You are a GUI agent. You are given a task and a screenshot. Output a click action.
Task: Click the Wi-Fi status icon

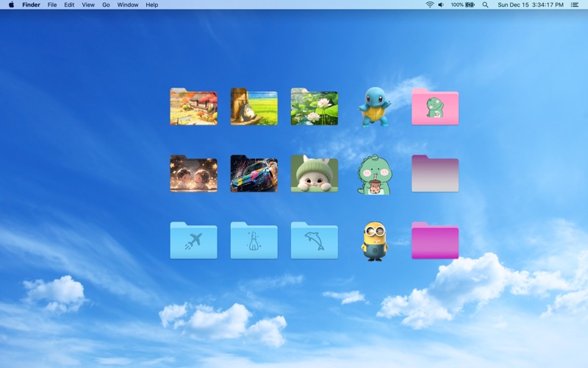[x=429, y=4]
